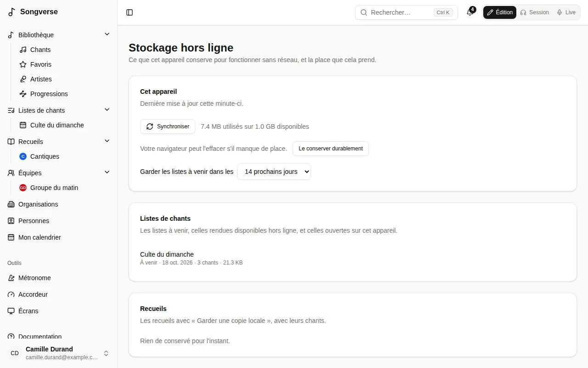
Task: Click the Chants music notes icon
Action: (23, 50)
